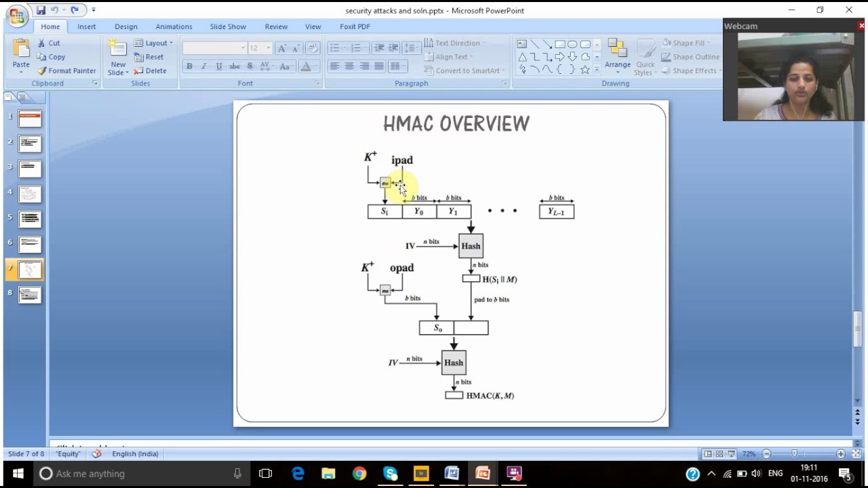The width and height of the screenshot is (868, 488).
Task: Open the Convert to SmartArt dropdown
Action: tap(465, 70)
